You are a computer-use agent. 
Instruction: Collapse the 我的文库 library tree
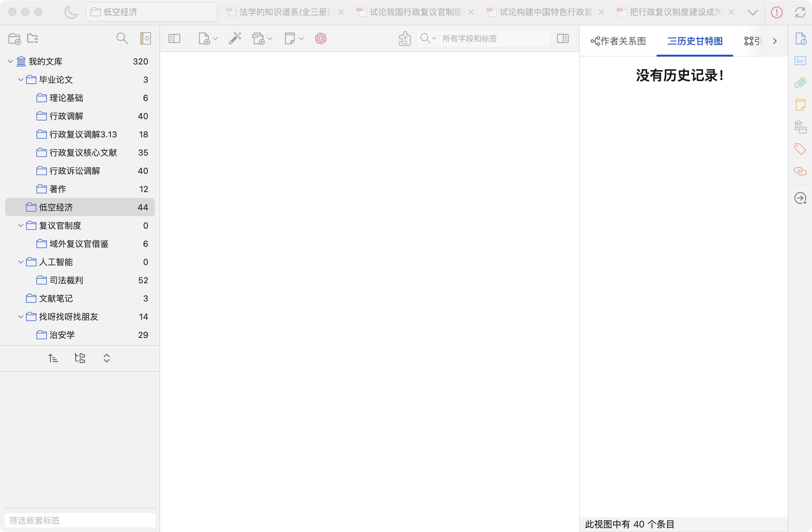10,62
